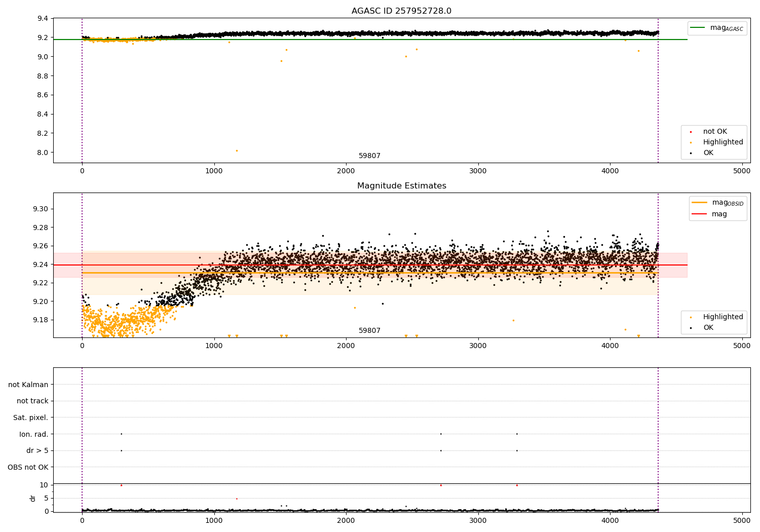Viewport: 760px width, 532px height.
Task: Click the orange line sample beside mag OBSID in the legend
Action: click(x=699, y=202)
